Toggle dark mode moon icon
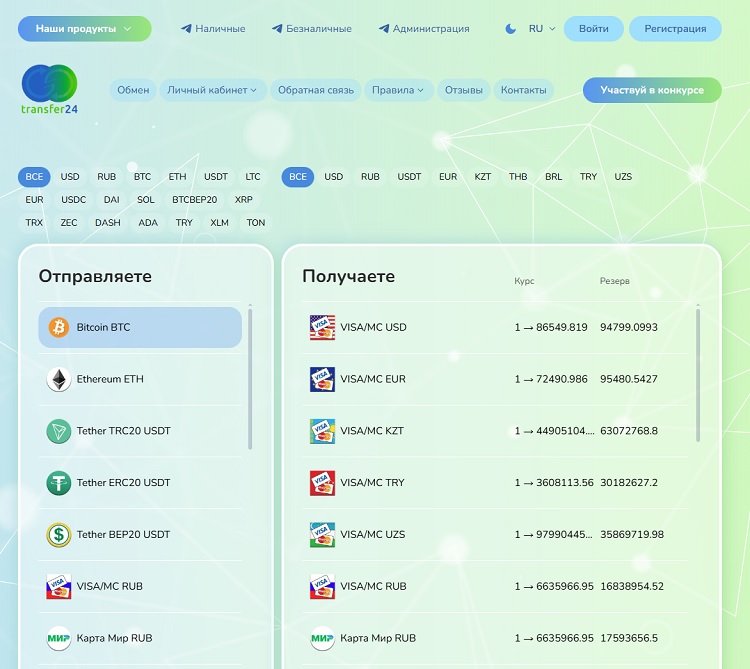Viewport: 750px width, 669px height. (511, 29)
